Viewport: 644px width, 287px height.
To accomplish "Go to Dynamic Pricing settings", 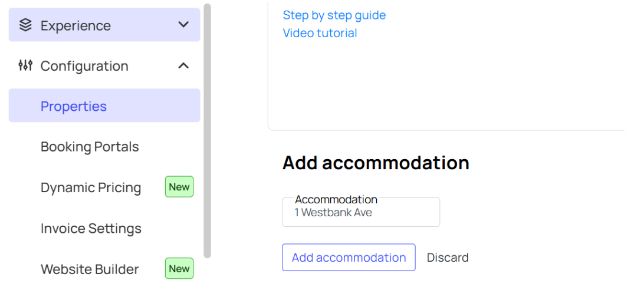I will click(x=91, y=187).
